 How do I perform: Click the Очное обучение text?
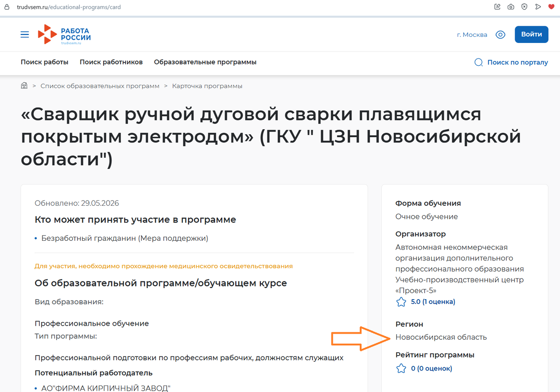point(427,217)
